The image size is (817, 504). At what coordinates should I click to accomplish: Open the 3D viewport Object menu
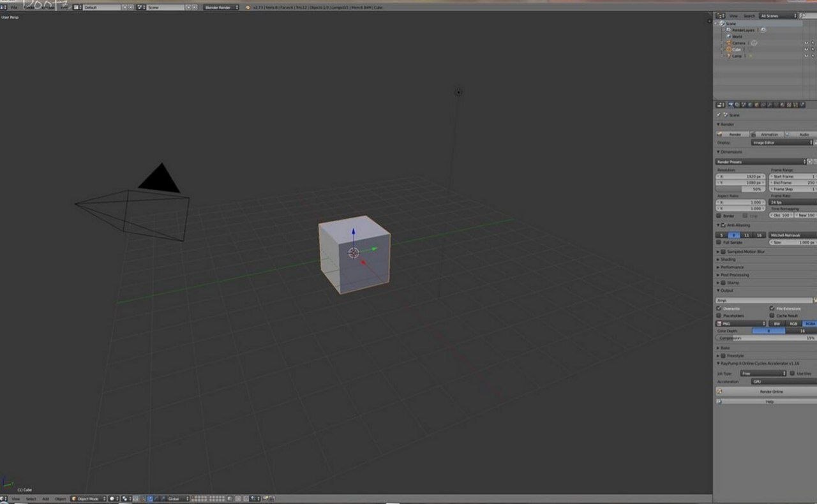[60, 499]
